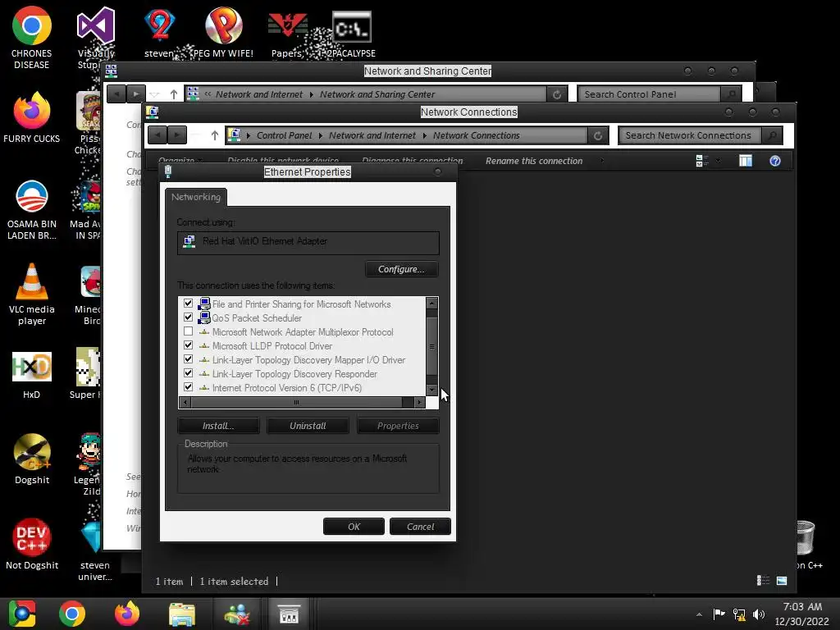Open change your view dropdown arrow
Screen dimensions: 840x630
pos(718,161)
